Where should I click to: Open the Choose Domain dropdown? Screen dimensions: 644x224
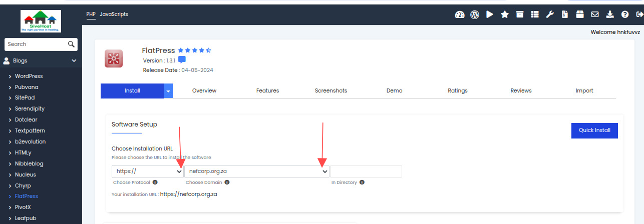[x=257, y=171]
